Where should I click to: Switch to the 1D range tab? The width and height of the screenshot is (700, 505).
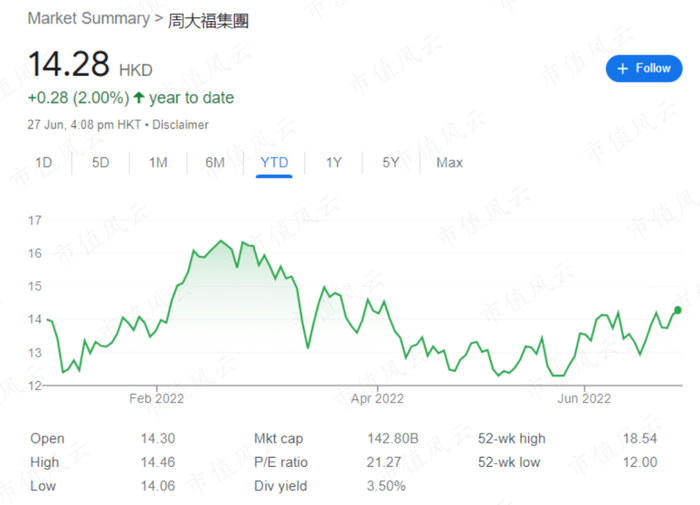(44, 163)
